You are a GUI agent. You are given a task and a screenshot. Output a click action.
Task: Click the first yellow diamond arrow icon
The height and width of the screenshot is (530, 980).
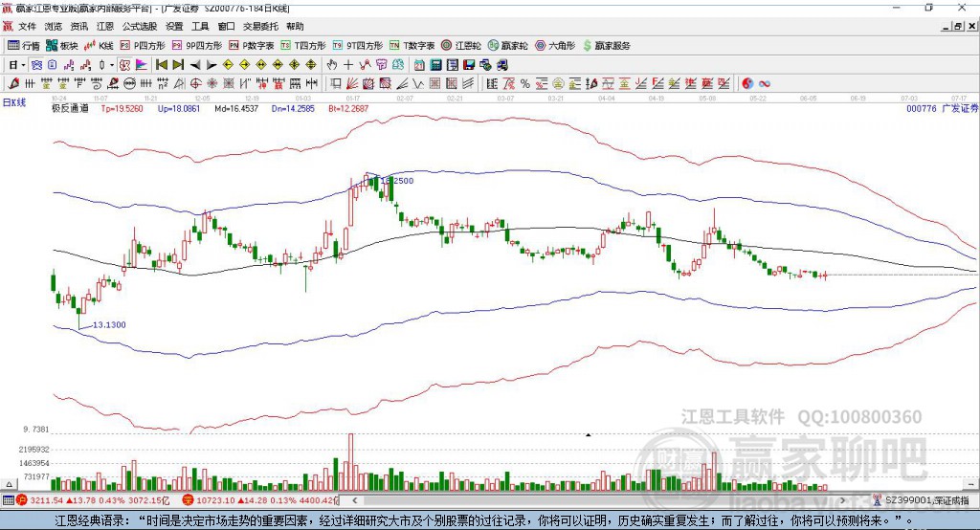pyautogui.click(x=228, y=65)
